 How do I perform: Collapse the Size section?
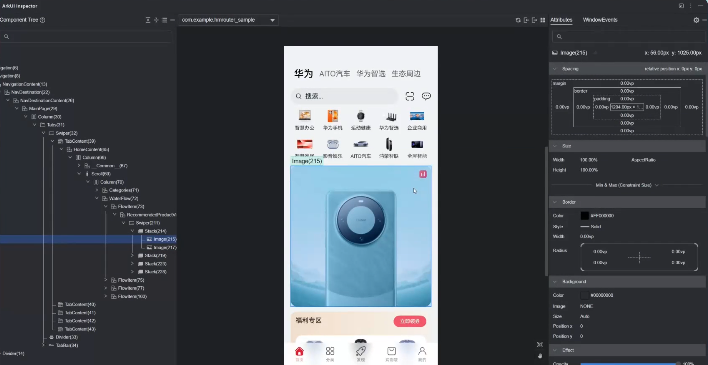click(x=555, y=146)
